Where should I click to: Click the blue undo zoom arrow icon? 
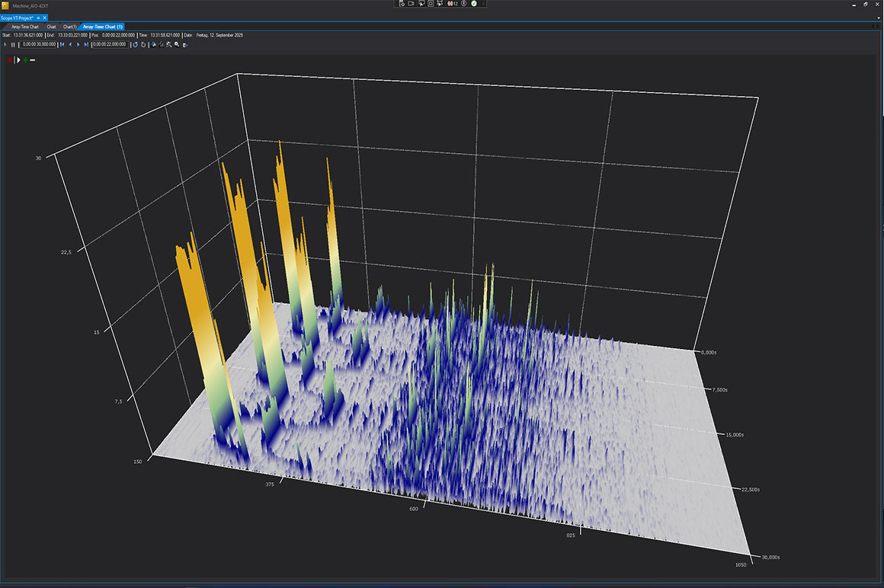[135, 45]
